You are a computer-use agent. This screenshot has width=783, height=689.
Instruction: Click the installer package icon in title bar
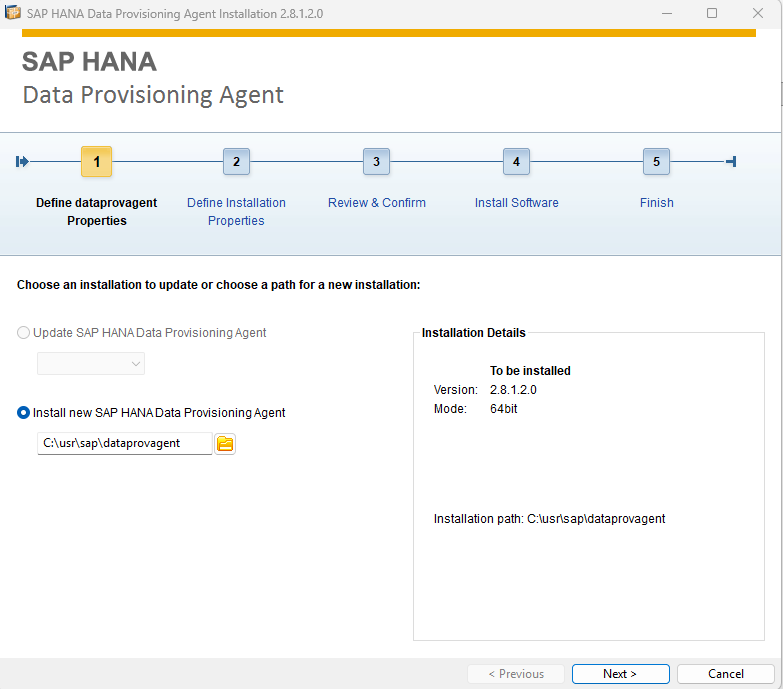(x=13, y=14)
